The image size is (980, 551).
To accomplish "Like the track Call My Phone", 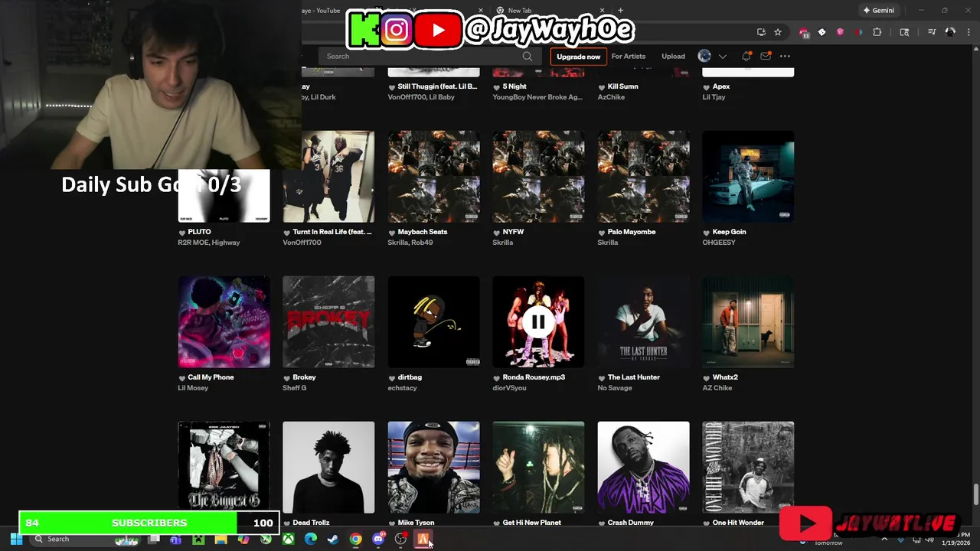I will click(x=181, y=377).
